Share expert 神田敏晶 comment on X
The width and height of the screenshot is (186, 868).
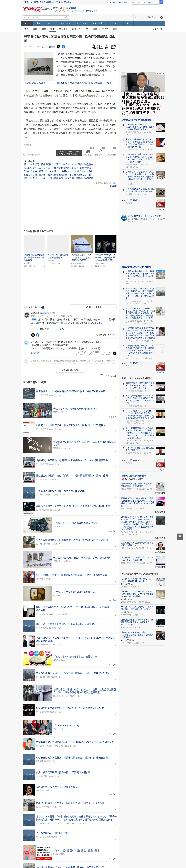33,335
